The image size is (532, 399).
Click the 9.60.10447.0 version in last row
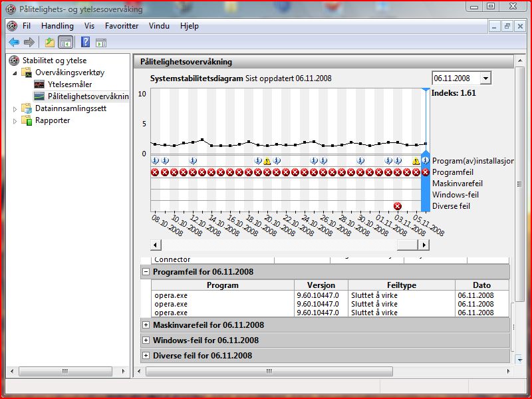tap(318, 313)
